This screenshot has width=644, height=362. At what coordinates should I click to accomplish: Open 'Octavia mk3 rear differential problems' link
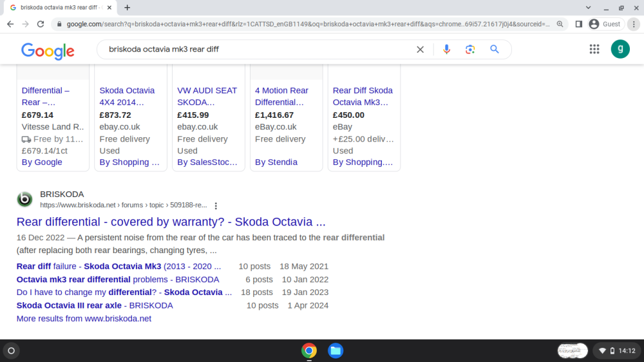point(118,280)
